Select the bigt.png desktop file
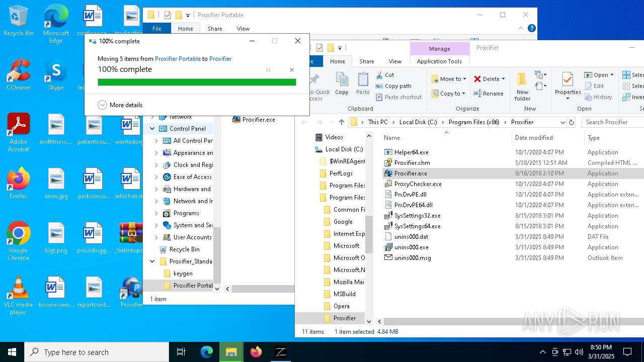The height and width of the screenshot is (362, 644). [x=56, y=238]
